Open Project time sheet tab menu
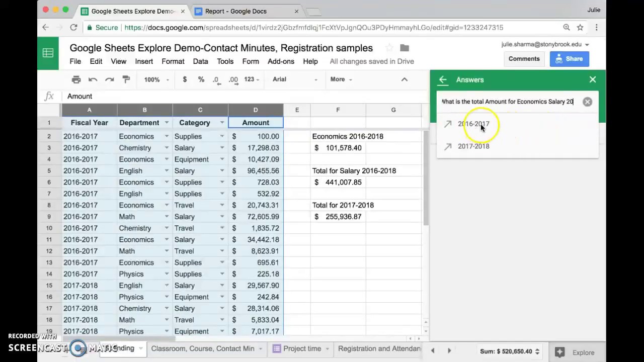 327,348
